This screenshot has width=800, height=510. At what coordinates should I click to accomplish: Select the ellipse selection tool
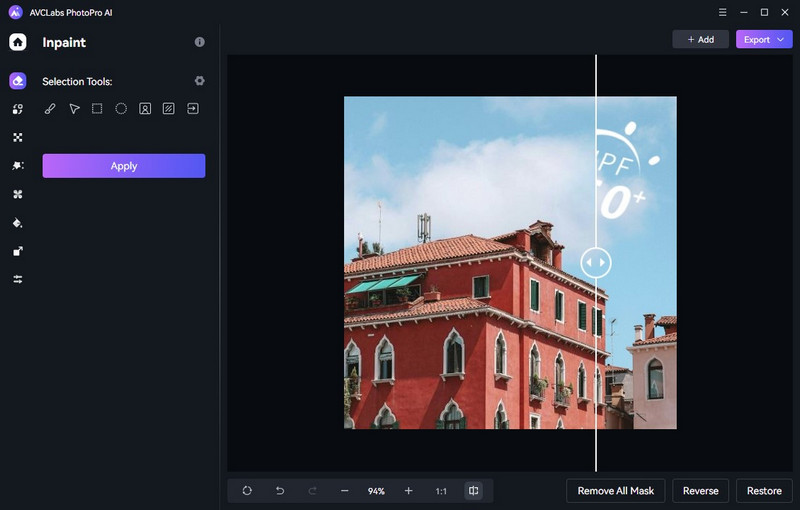121,109
